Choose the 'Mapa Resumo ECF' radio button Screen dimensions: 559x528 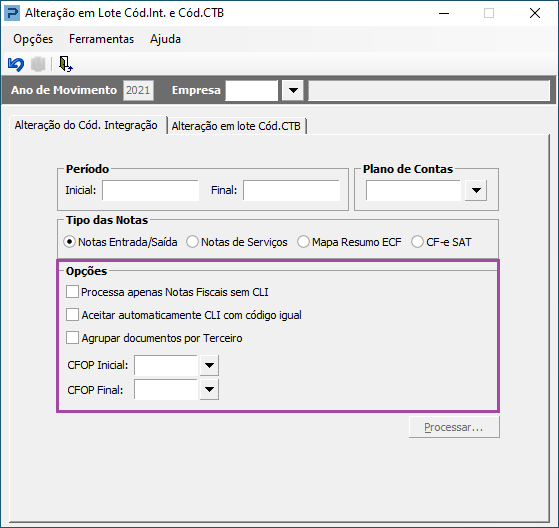303,242
